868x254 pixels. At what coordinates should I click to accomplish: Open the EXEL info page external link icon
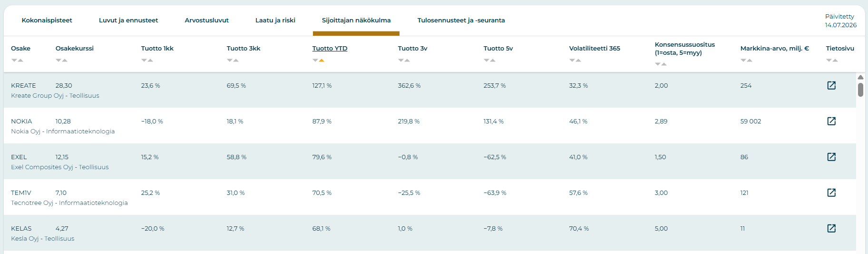pos(831,157)
